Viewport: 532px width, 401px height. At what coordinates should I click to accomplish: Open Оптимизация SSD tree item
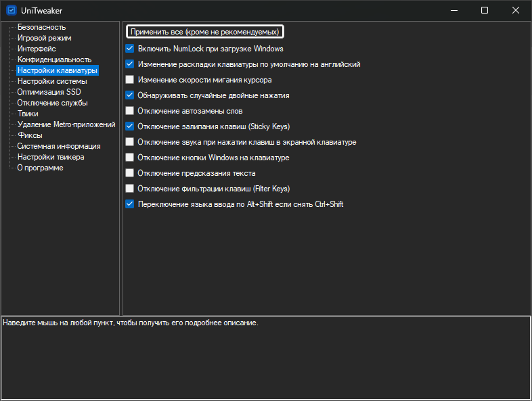click(x=49, y=92)
